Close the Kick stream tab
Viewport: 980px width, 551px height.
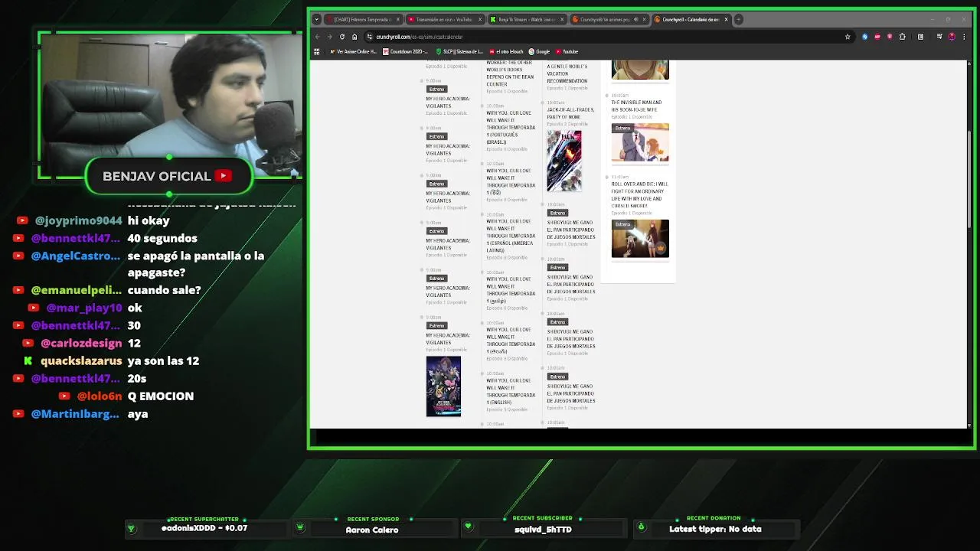(562, 19)
